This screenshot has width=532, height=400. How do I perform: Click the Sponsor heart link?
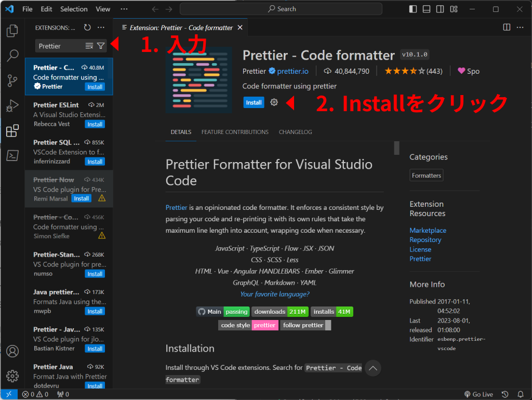(x=469, y=71)
